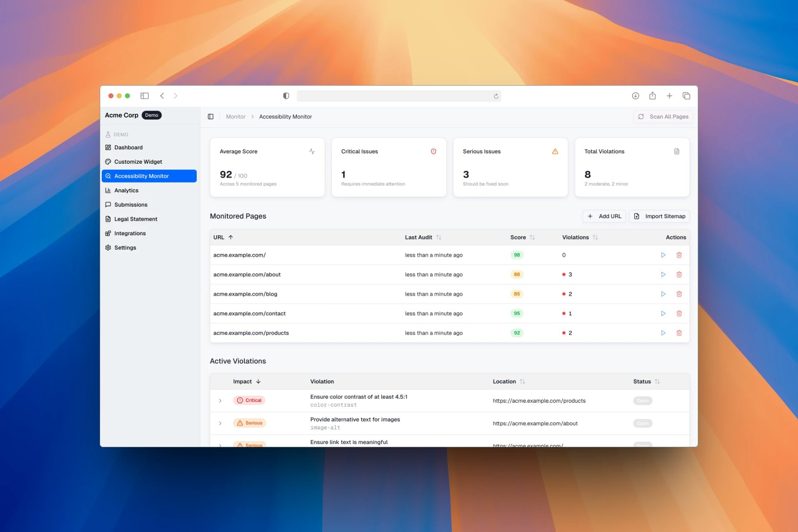
Task: Expand the Critical color-contrast violation row
Action: click(220, 401)
